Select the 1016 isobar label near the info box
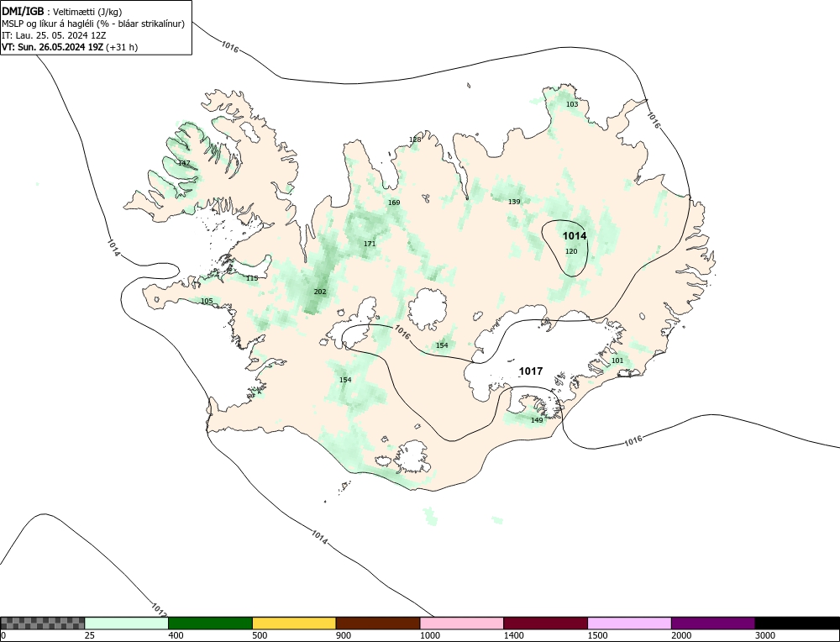840x642 pixels. coord(230,46)
